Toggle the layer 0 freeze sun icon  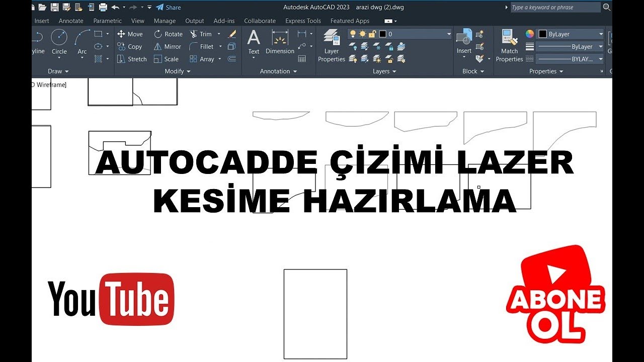pyautogui.click(x=362, y=34)
